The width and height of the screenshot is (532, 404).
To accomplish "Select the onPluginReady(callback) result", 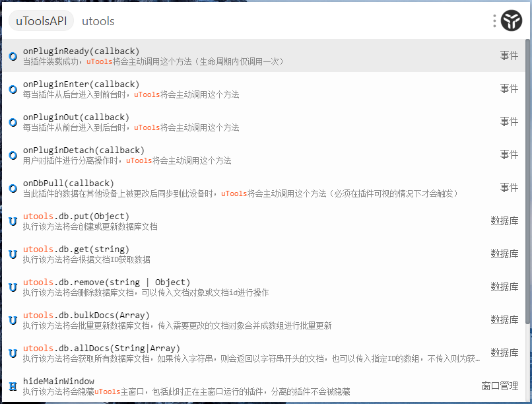I will click(x=264, y=55).
